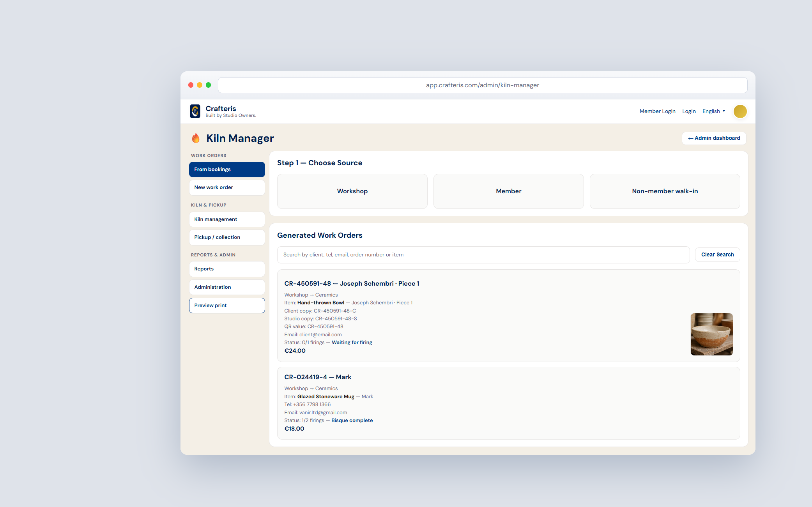Click the Crafteris logo icon
The height and width of the screenshot is (507, 812).
tap(195, 111)
